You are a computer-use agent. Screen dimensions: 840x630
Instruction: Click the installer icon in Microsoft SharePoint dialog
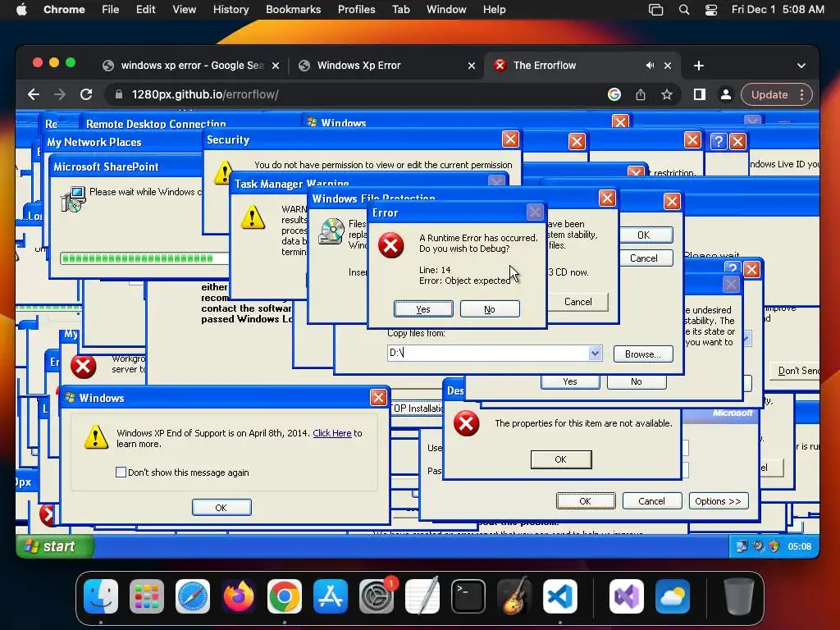pos(73,199)
